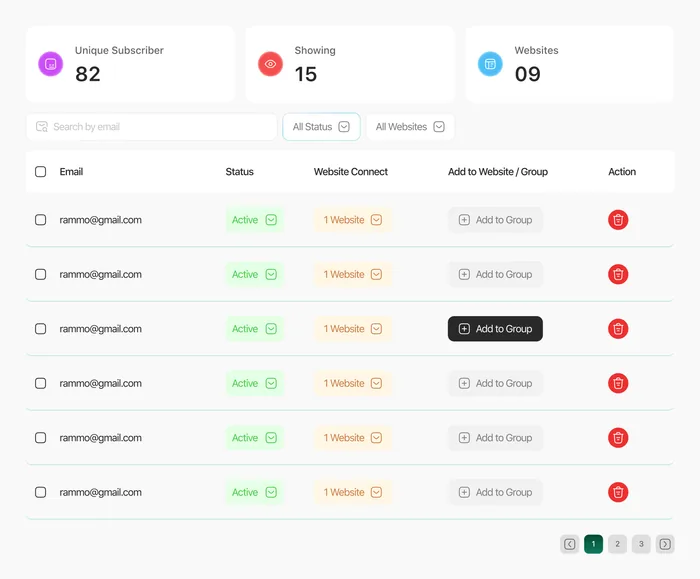Viewport: 700px width, 579px height.
Task: Change status via fourth row's Active dropdown
Action: click(254, 383)
